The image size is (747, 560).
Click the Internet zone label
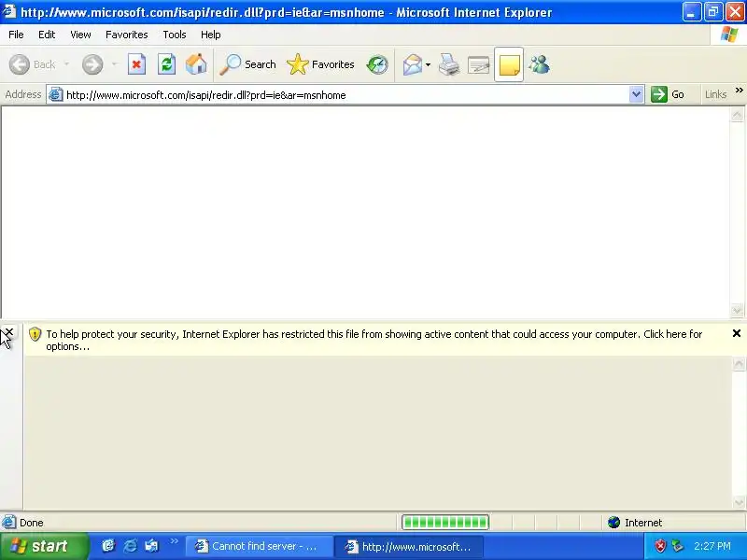click(x=643, y=523)
